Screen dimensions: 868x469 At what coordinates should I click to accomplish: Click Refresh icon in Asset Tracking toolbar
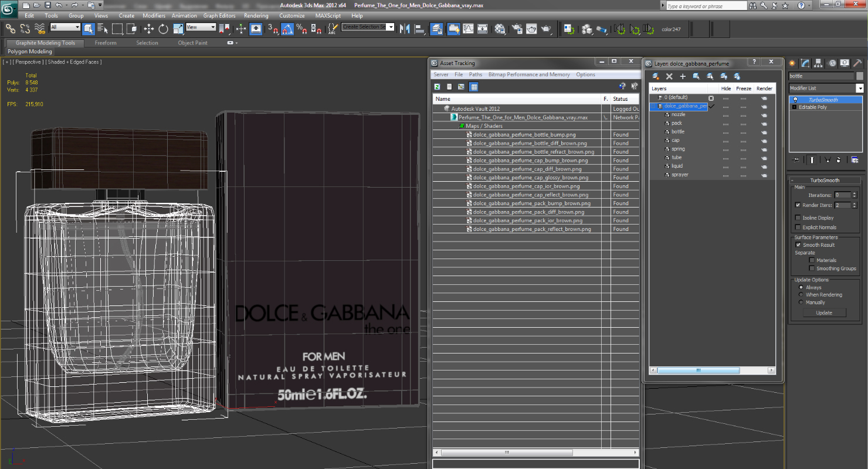pos(437,87)
